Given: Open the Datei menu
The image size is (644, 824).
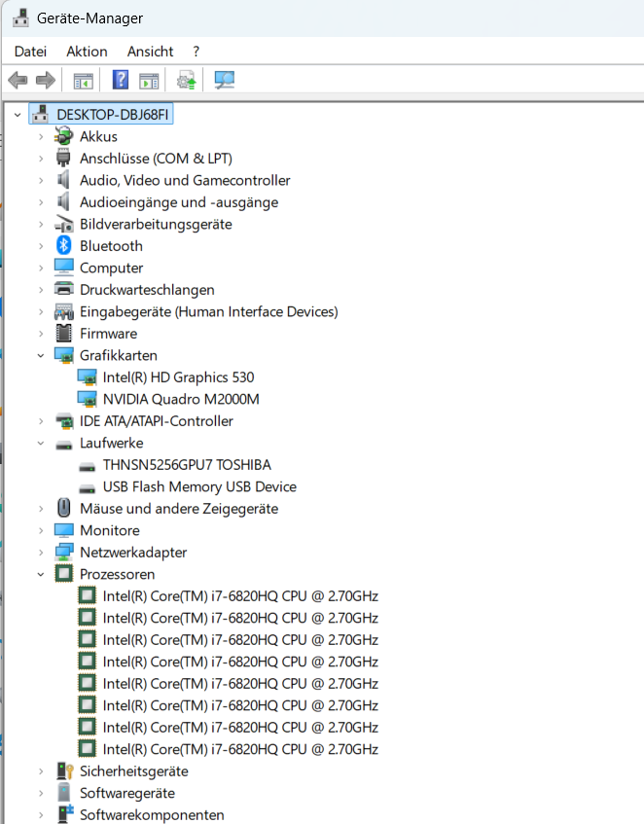Looking at the screenshot, I should (30, 52).
